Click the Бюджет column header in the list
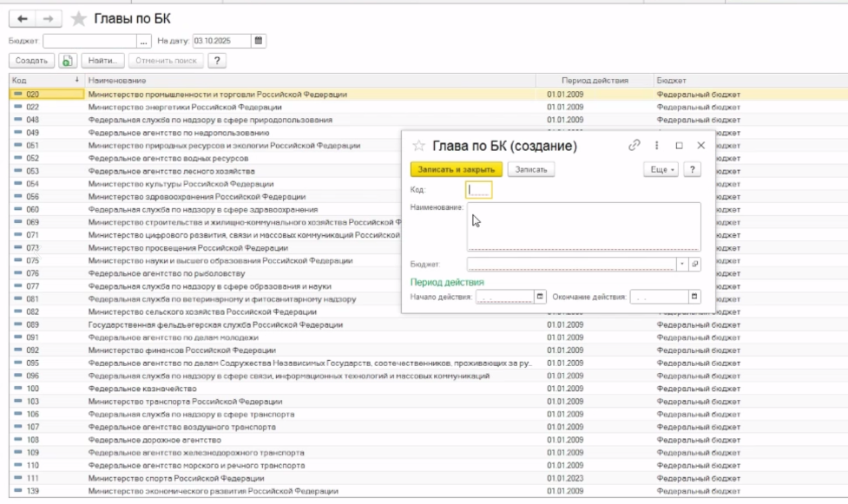The width and height of the screenshot is (848, 504). tap(751, 81)
